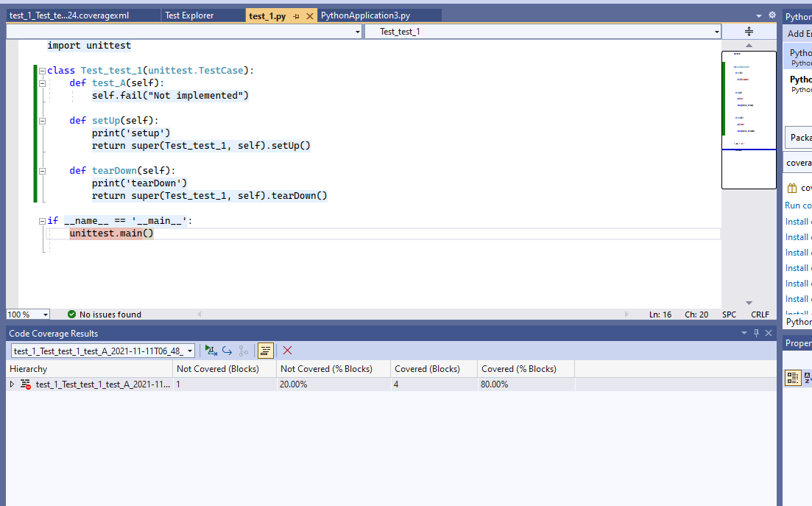Open the settings gear on the tab bar
The image size is (812, 506).
click(772, 14)
